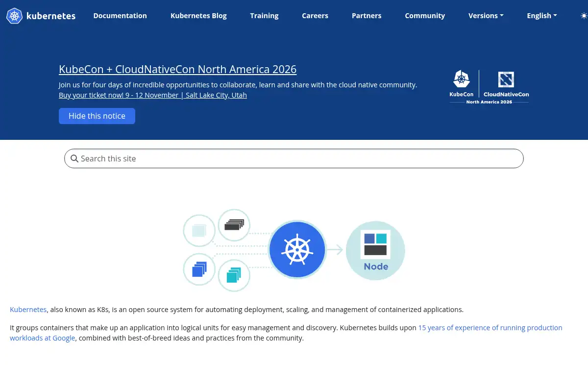Open the Community page
The width and height of the screenshot is (588, 368).
tap(425, 16)
